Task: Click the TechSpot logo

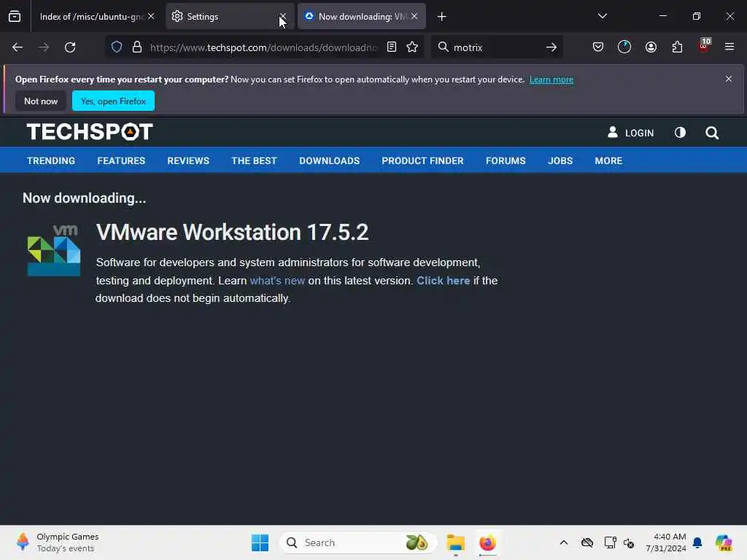Action: pos(90,132)
